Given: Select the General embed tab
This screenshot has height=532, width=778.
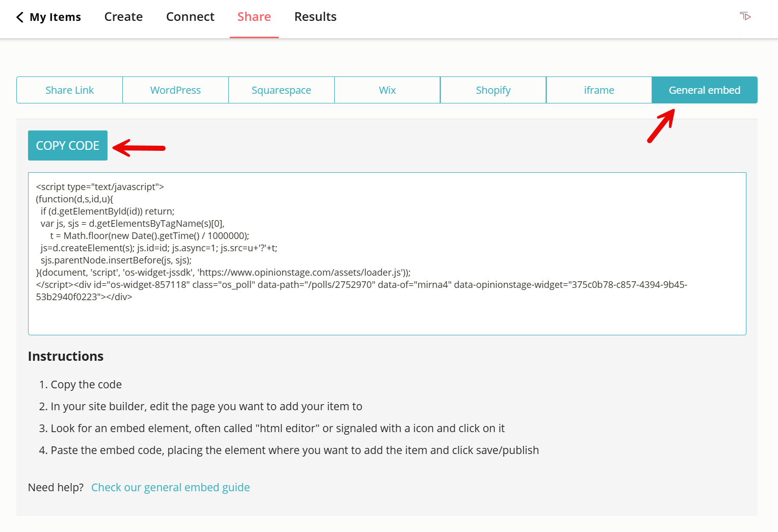Looking at the screenshot, I should pyautogui.click(x=704, y=90).
